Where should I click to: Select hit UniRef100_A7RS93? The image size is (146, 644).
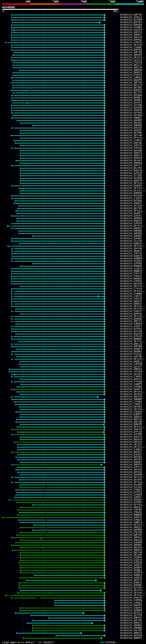(x=131, y=223)
